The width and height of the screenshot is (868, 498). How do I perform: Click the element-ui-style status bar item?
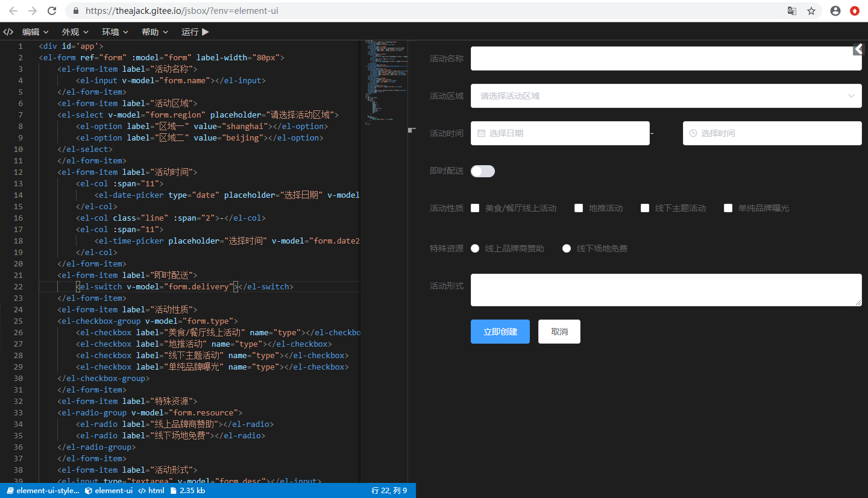coord(43,491)
